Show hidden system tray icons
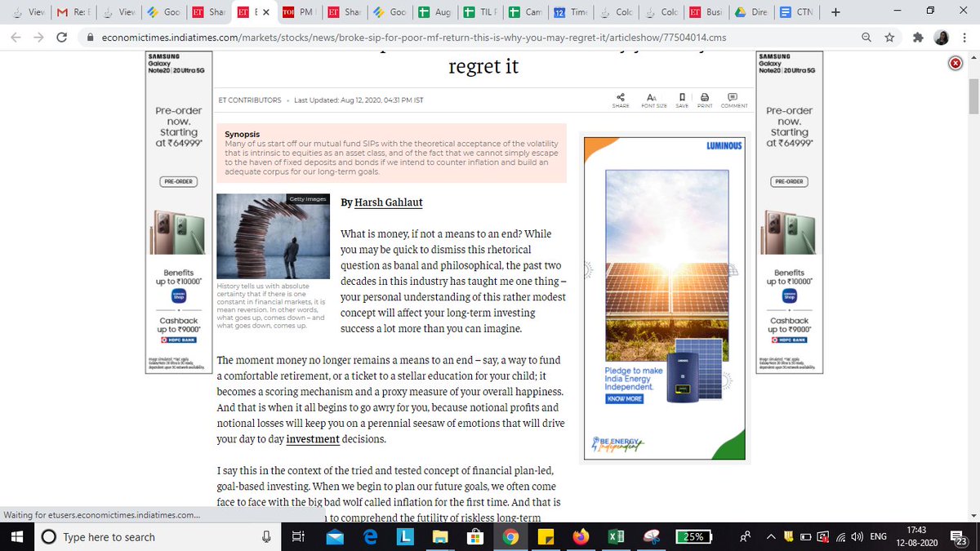This screenshot has width=980, height=551. point(772,536)
